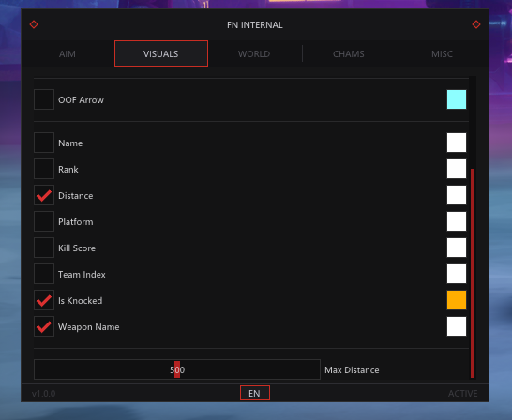
Task: Click the Weapon Name color swatch
Action: (457, 326)
